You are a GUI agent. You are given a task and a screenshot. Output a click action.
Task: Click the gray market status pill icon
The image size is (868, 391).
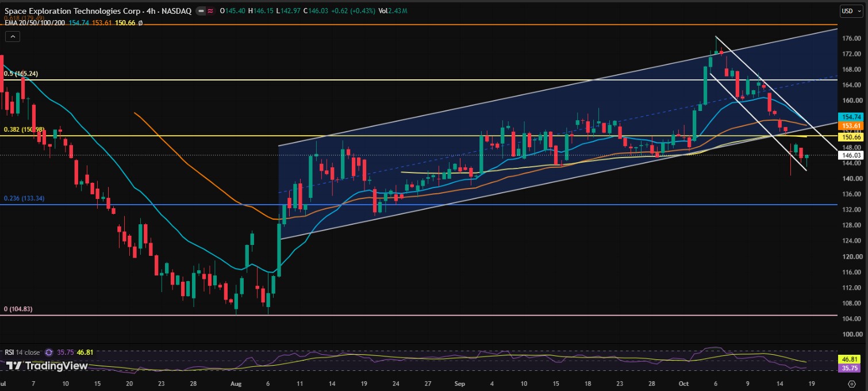(x=201, y=11)
